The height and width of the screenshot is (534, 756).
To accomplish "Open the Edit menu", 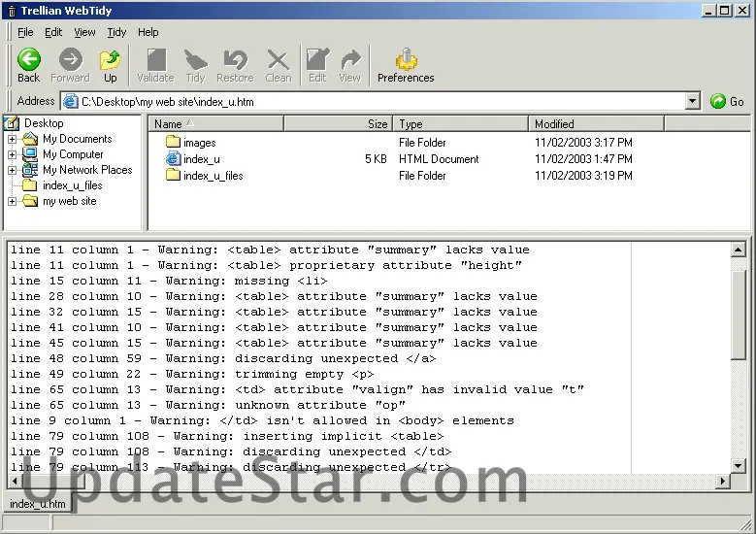I will click(53, 32).
